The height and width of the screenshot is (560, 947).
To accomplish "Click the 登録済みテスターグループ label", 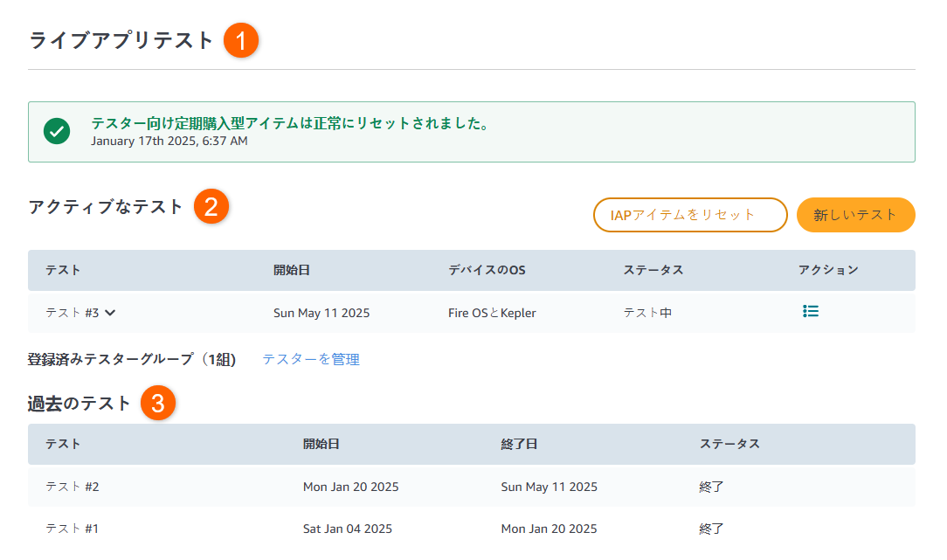I will pos(132,359).
